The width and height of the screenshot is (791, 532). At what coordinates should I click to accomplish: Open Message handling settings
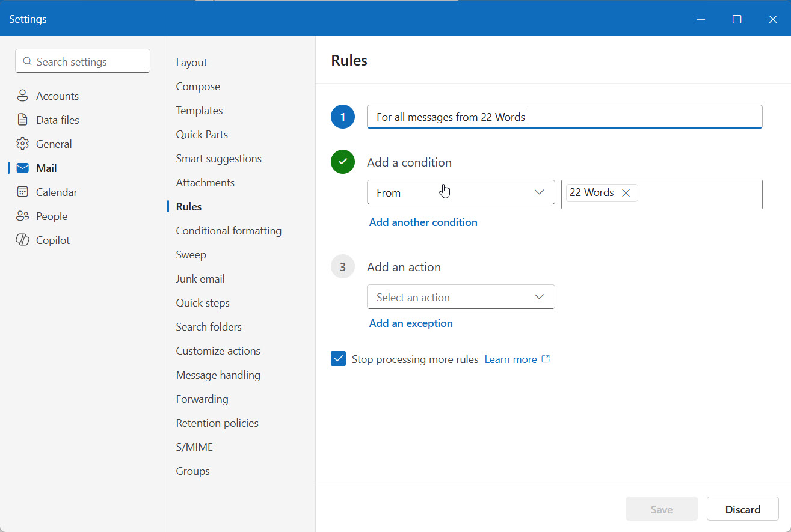(218, 375)
